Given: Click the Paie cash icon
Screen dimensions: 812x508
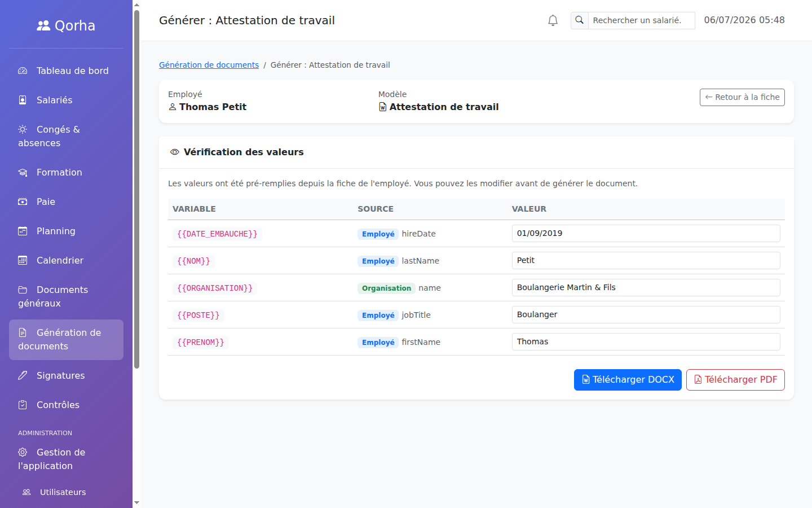Looking at the screenshot, I should [23, 202].
